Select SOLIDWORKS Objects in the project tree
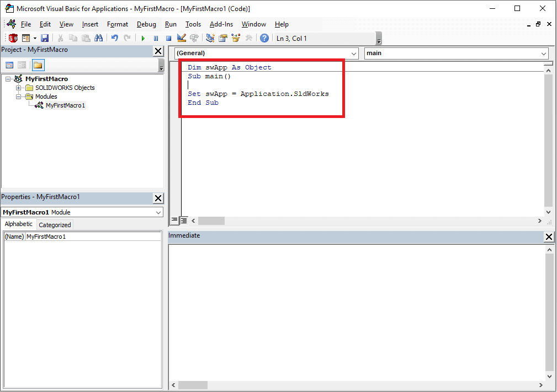Viewport: 557px width, 392px height. [65, 88]
